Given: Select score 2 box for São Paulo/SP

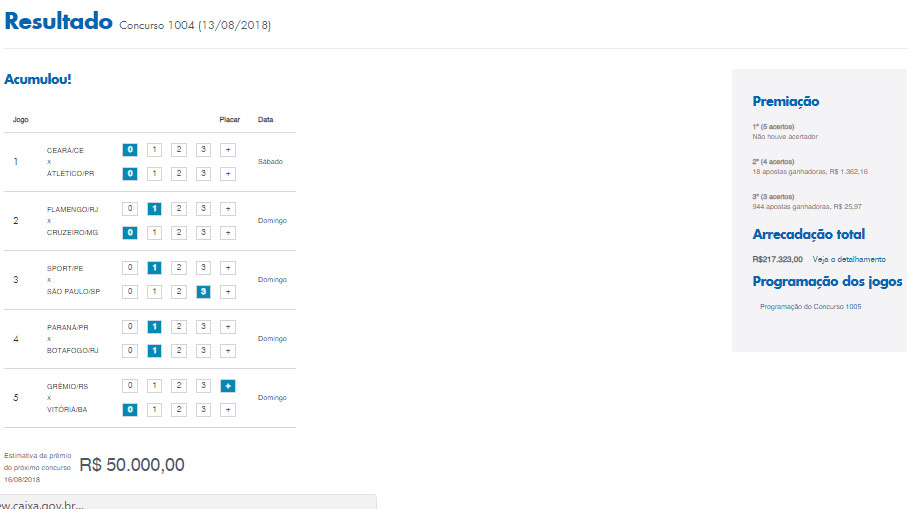Looking at the screenshot, I should coord(179,292).
